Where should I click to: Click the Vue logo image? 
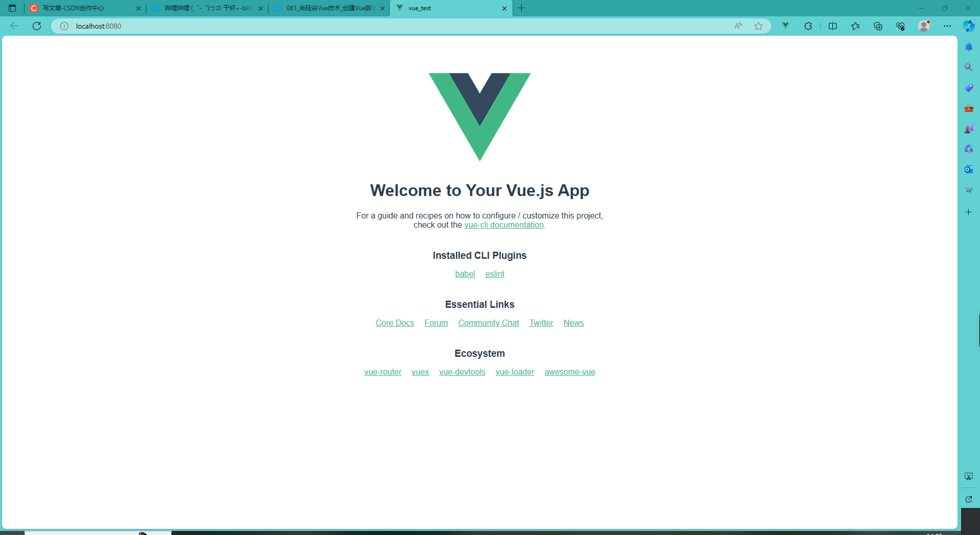pyautogui.click(x=480, y=117)
